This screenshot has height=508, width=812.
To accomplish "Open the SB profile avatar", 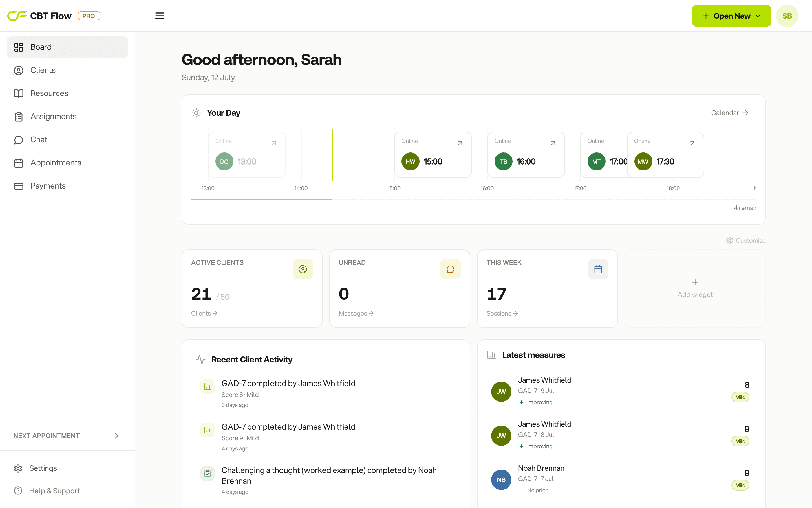I will pyautogui.click(x=787, y=16).
